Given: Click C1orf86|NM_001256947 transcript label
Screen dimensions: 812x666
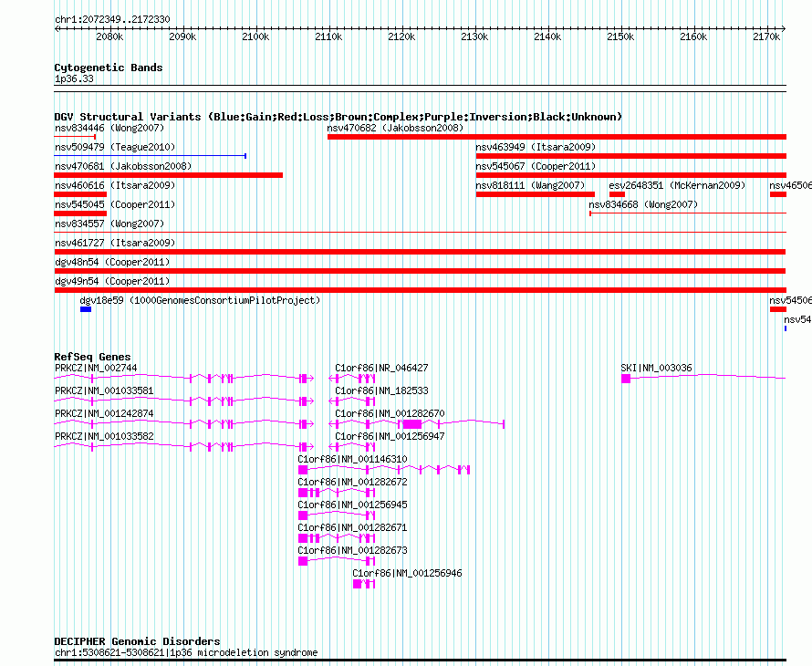Looking at the screenshot, I should tap(390, 437).
